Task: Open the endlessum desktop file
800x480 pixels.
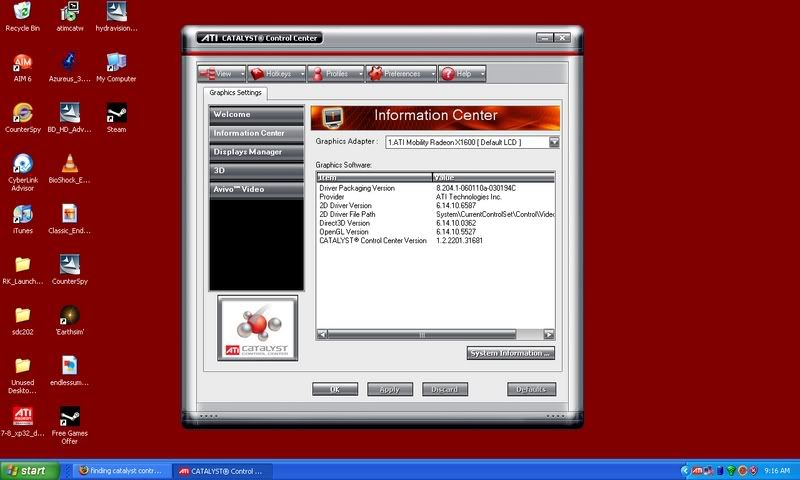Action: tap(70, 371)
